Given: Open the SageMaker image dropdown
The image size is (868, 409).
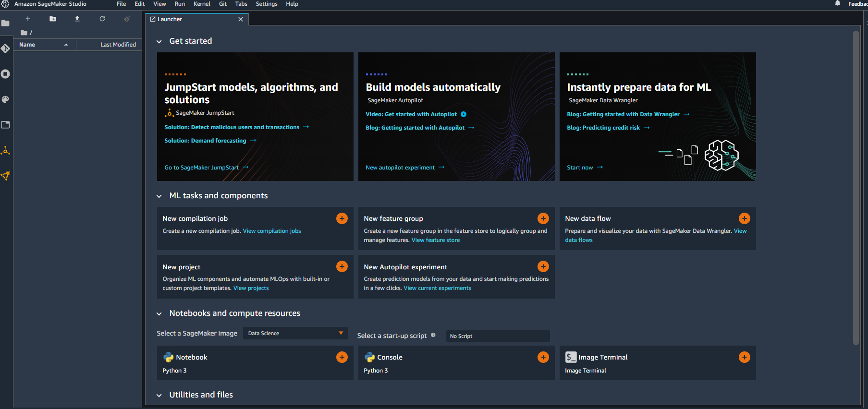Looking at the screenshot, I should tap(295, 333).
